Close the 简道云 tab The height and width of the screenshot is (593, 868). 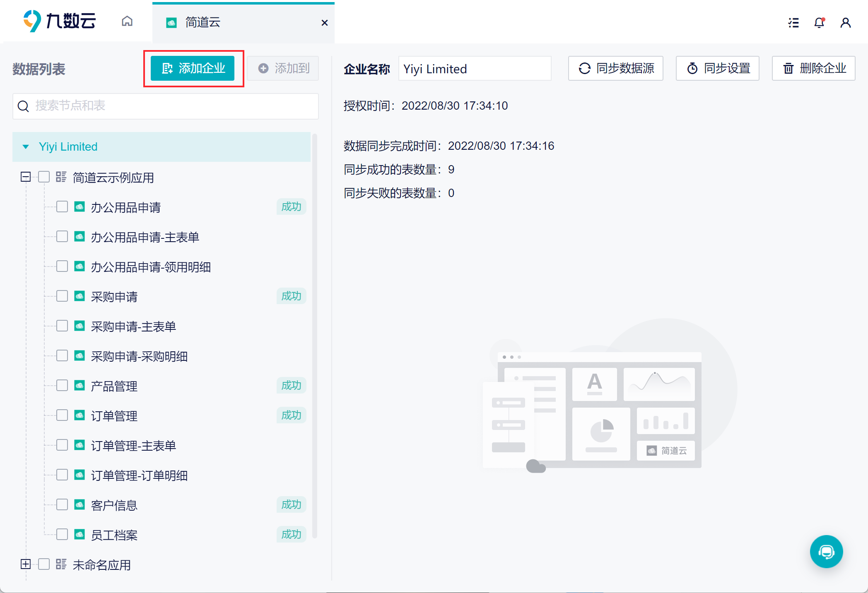point(325,23)
